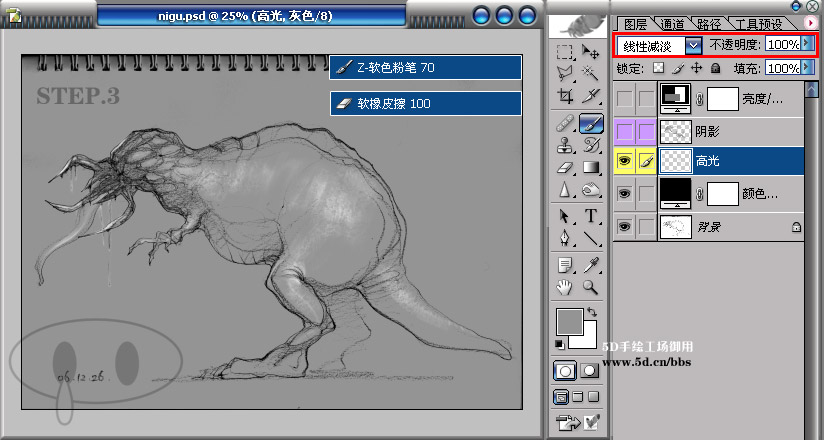
Task: Click layers panel scroll up arrow
Action: 812,88
